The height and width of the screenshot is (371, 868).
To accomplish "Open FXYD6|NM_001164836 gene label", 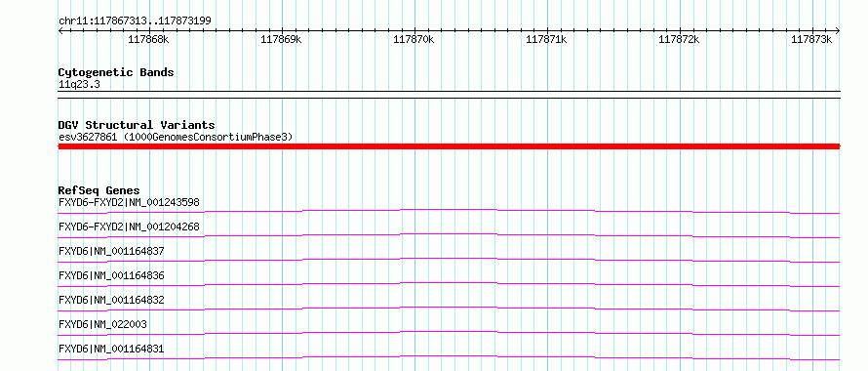I will coord(111,275).
